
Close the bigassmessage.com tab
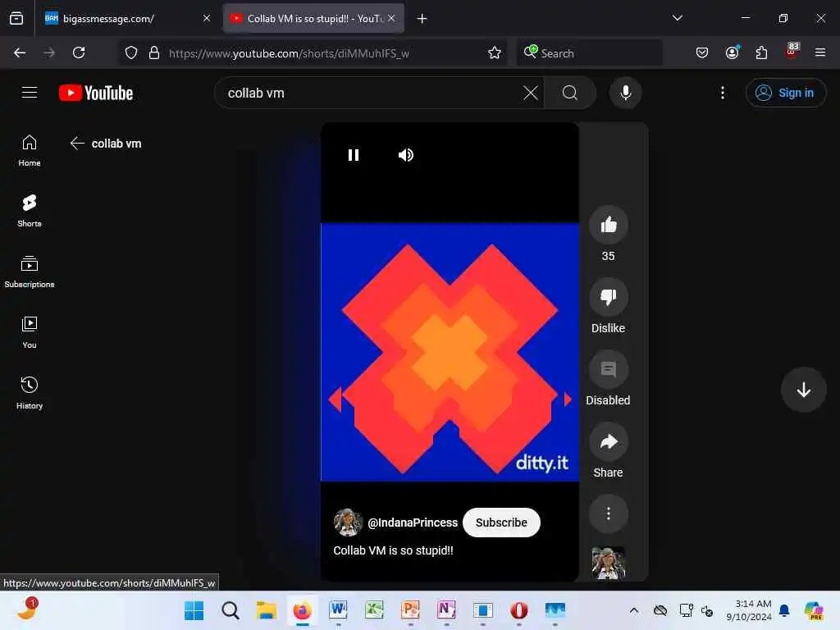click(206, 18)
